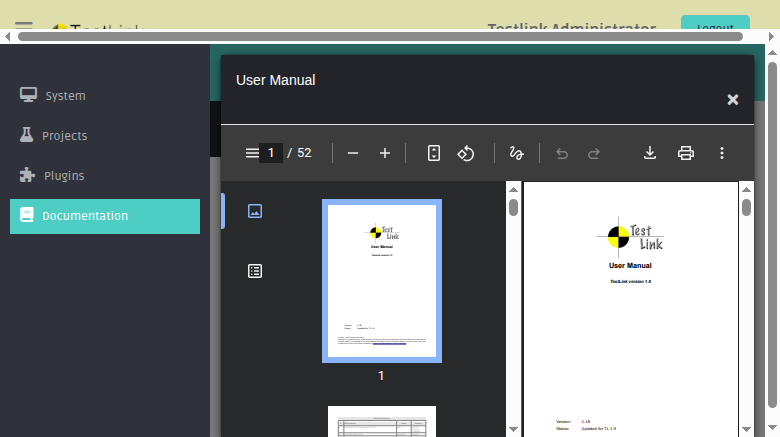The height and width of the screenshot is (437, 780).
Task: Click the Documentation book icon
Action: pyautogui.click(x=26, y=215)
